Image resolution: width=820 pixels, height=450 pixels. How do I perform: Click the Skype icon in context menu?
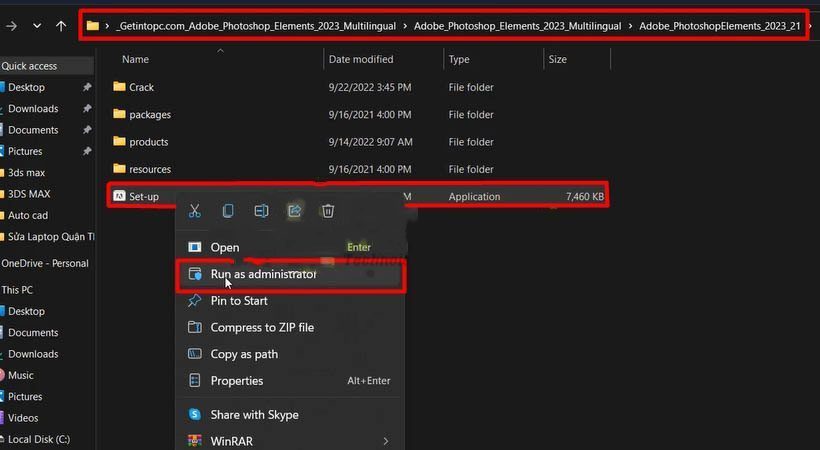pyautogui.click(x=195, y=414)
